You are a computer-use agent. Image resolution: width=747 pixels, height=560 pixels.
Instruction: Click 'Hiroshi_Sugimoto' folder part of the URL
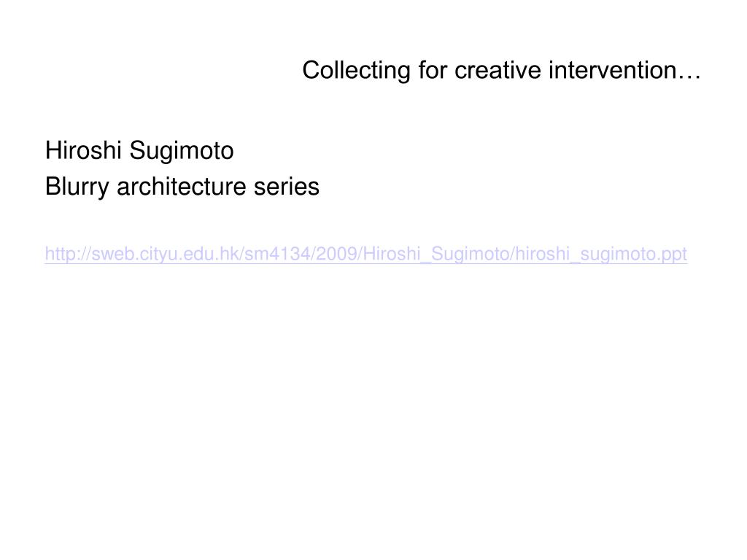(436, 254)
